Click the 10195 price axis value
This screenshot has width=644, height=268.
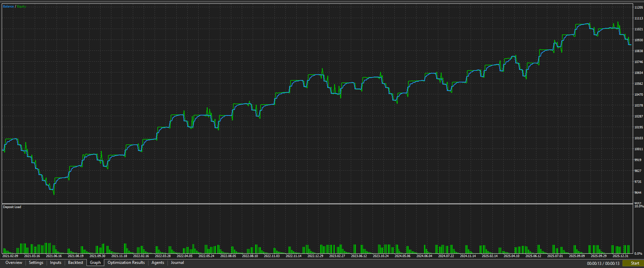pos(638,127)
